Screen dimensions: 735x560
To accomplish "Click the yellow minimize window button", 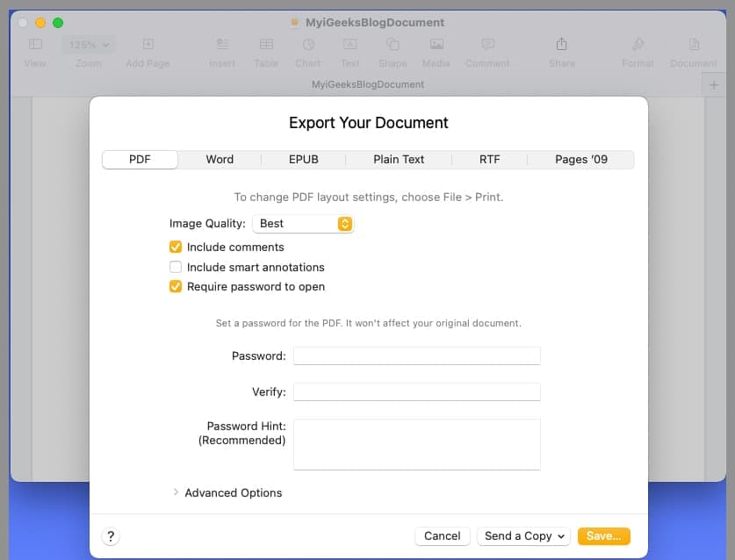I will (40, 23).
